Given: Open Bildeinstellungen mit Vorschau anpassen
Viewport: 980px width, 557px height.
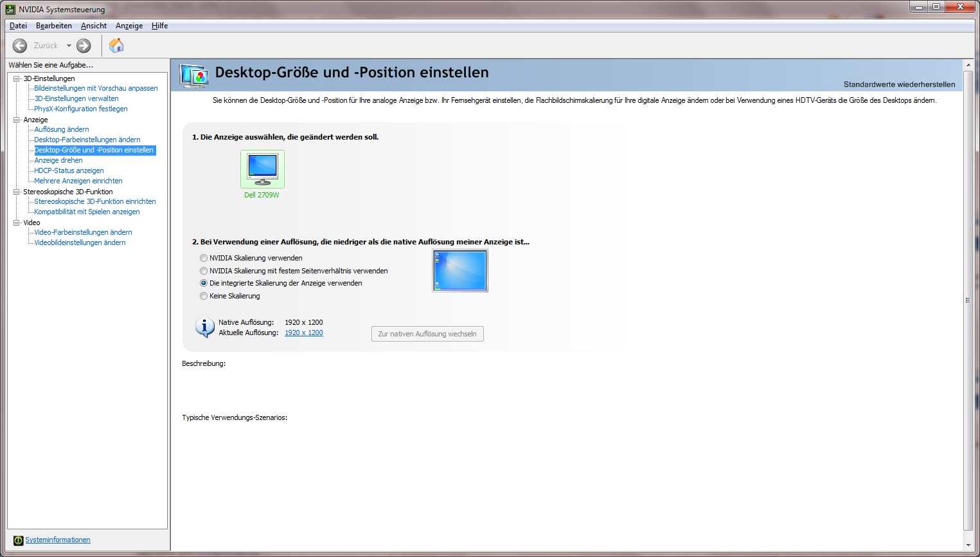Looking at the screenshot, I should [96, 88].
